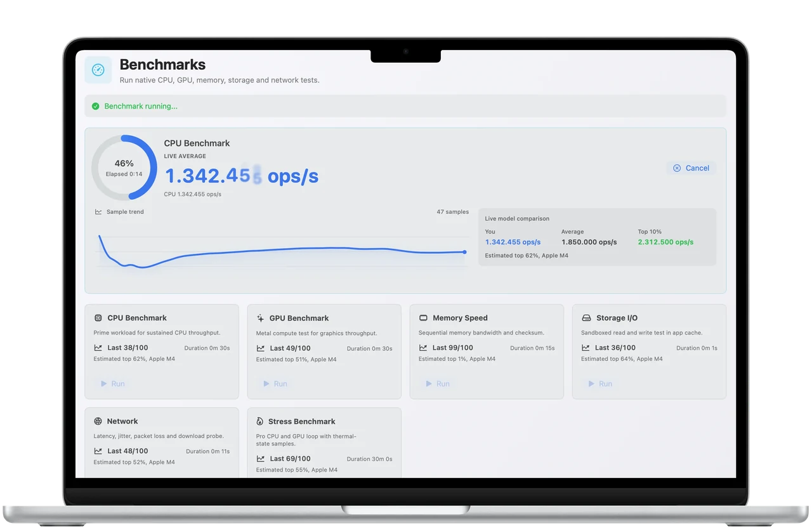
Task: Run the Storage I/O test
Action: tap(600, 384)
